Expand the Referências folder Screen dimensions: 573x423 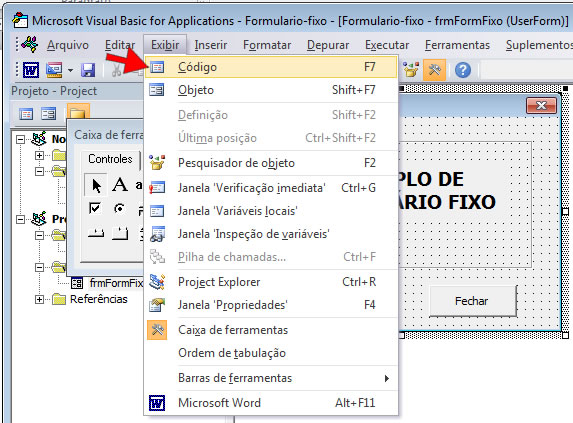(39, 300)
